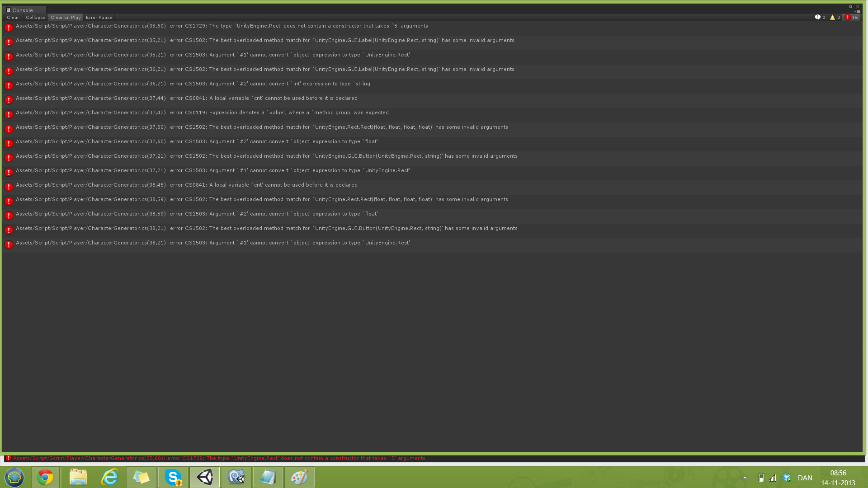Toggle info log messages filter
Screen dimensions: 868x488
click(820, 17)
